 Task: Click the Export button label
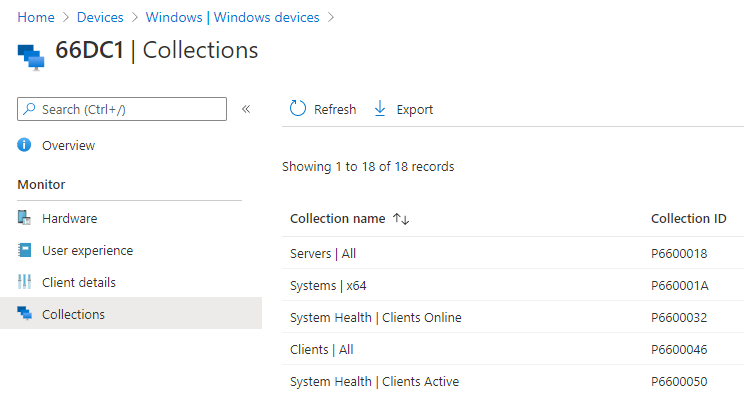point(415,110)
